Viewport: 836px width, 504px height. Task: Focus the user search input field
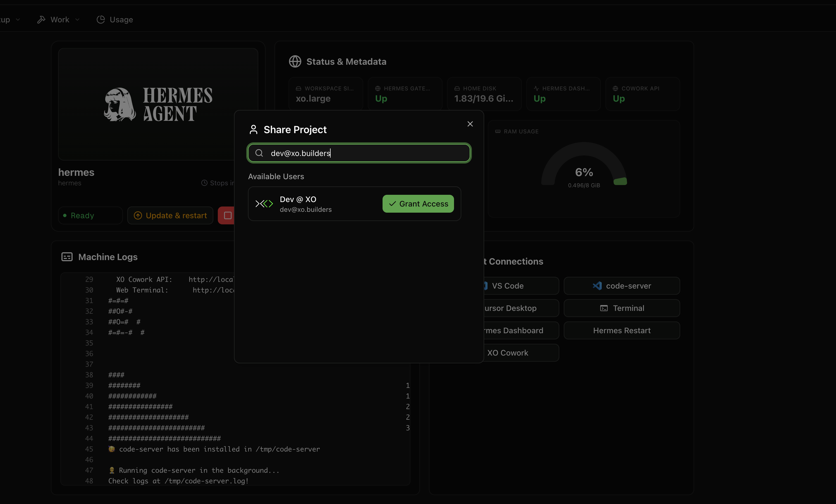click(359, 153)
